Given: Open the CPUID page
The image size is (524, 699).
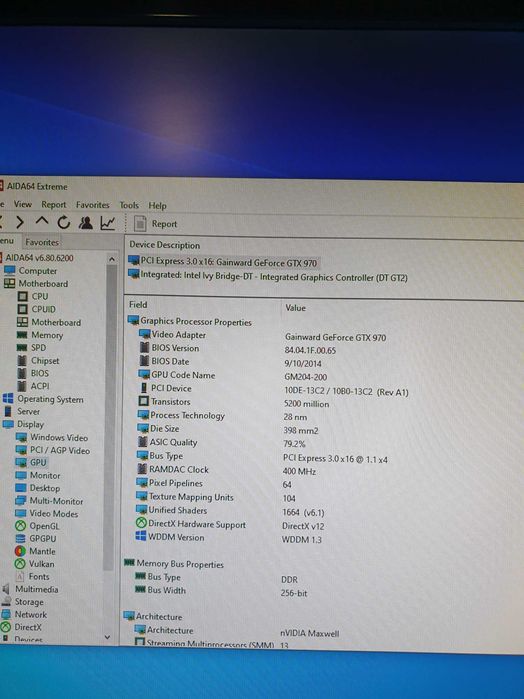Looking at the screenshot, I should pos(37,309).
